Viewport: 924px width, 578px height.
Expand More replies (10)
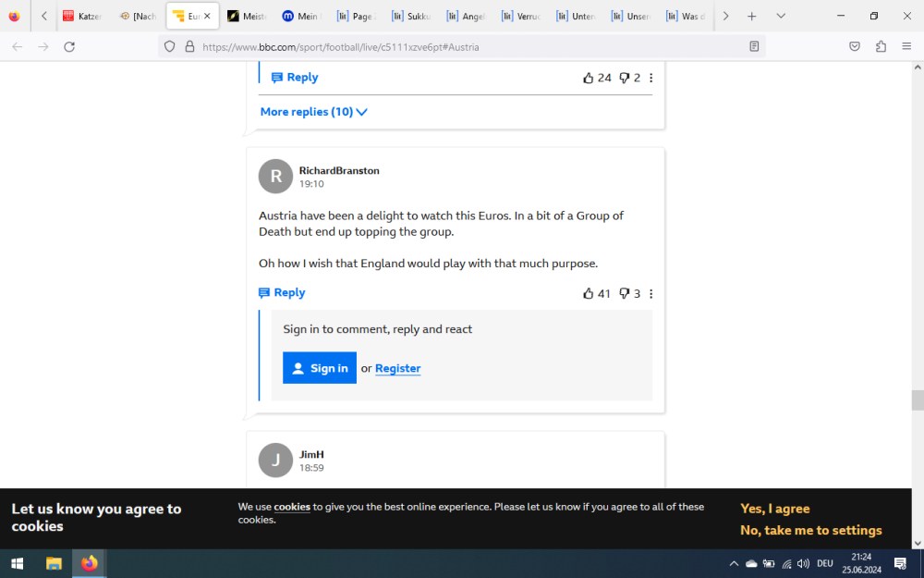[x=313, y=112]
